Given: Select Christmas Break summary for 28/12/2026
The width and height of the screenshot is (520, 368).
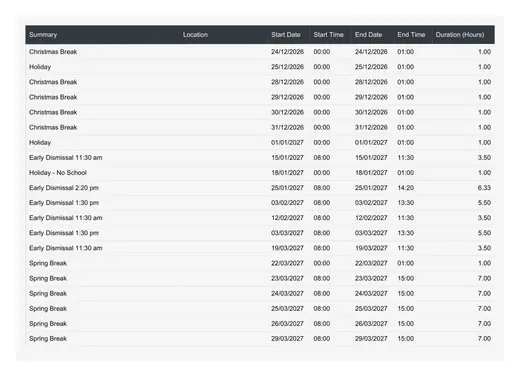Looking at the screenshot, I should 53,82.
